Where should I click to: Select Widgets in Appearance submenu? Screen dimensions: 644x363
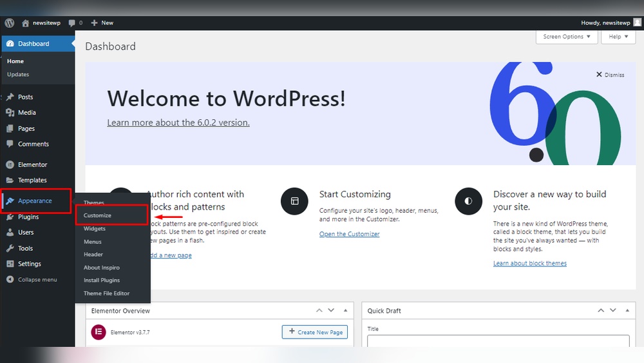pyautogui.click(x=95, y=229)
